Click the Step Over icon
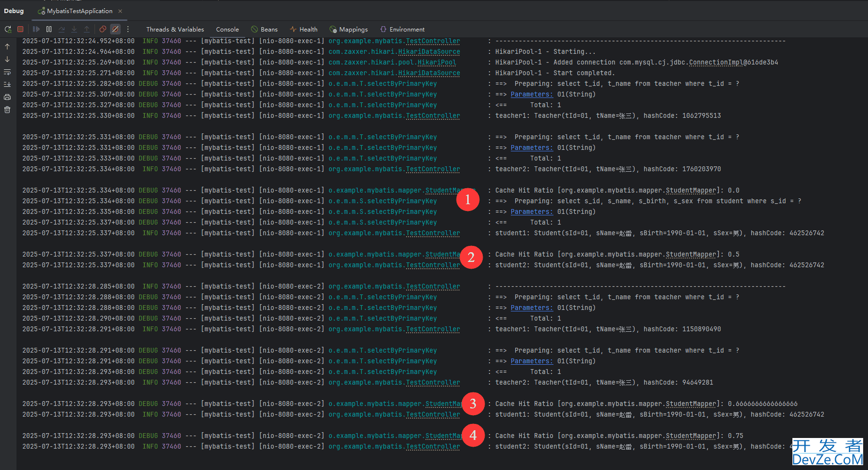 62,29
